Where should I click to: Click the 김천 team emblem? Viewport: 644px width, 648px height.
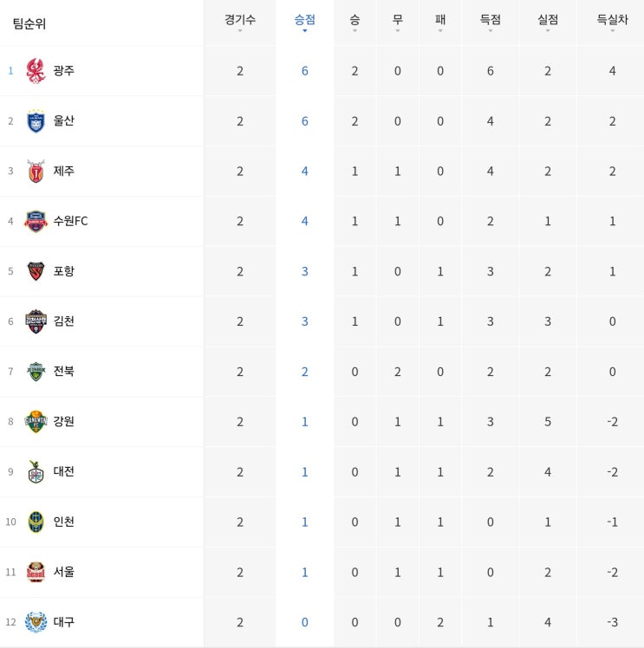pos(36,321)
